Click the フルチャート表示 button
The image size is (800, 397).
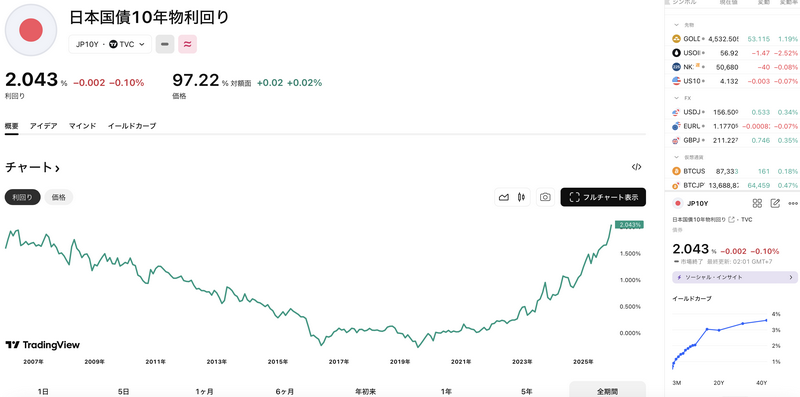pos(603,197)
